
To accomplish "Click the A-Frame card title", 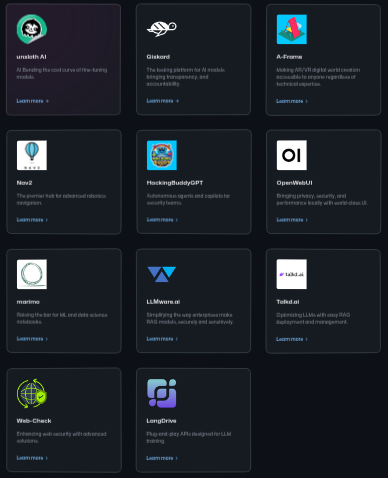I will (289, 57).
